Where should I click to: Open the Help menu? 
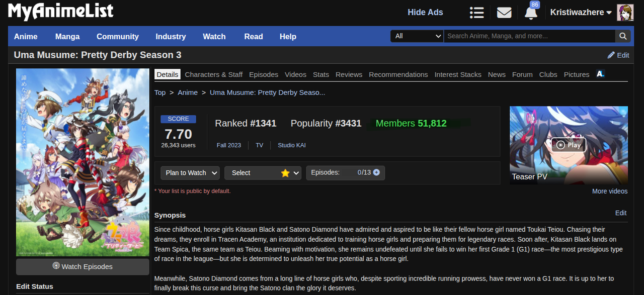pyautogui.click(x=288, y=36)
